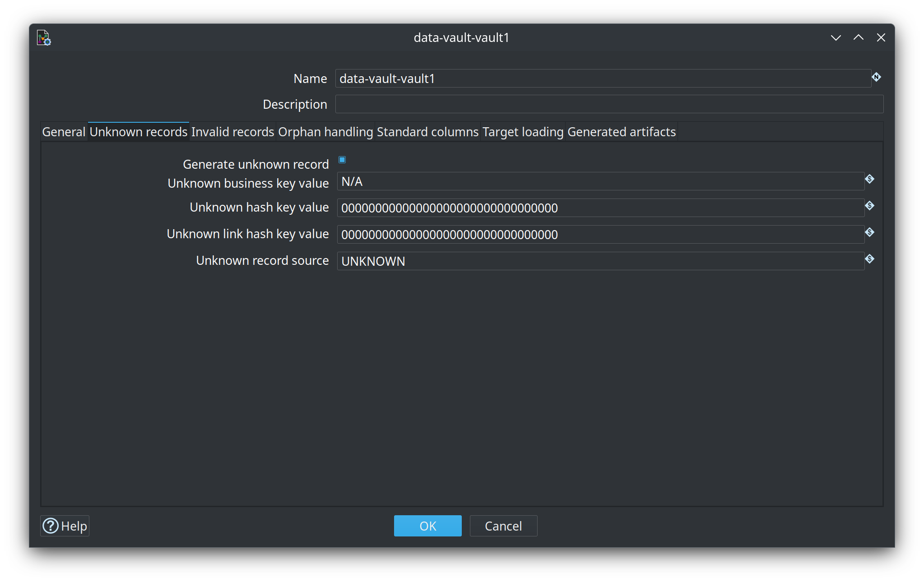
Task: Click the variable icon beside Name field
Action: pyautogui.click(x=876, y=77)
